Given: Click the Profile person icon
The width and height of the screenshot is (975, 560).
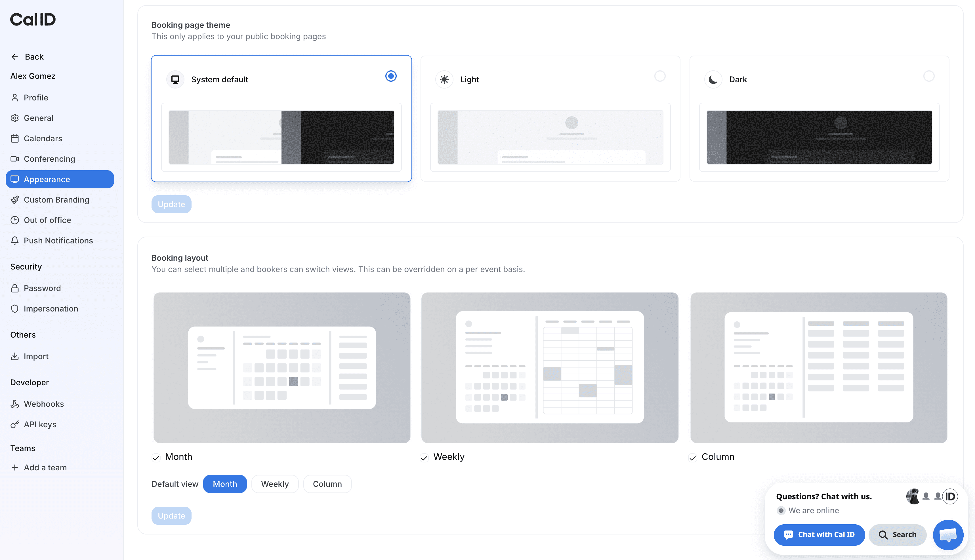Looking at the screenshot, I should tap(15, 97).
